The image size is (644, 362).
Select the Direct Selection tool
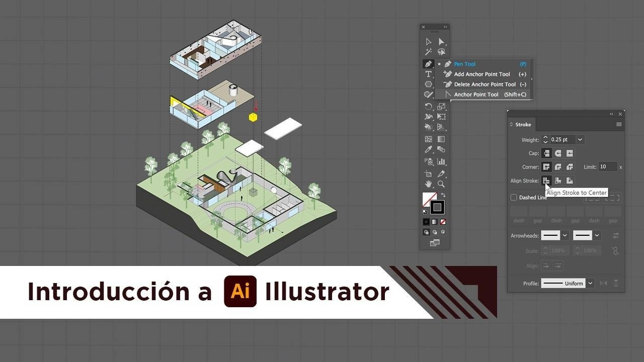pyautogui.click(x=441, y=42)
